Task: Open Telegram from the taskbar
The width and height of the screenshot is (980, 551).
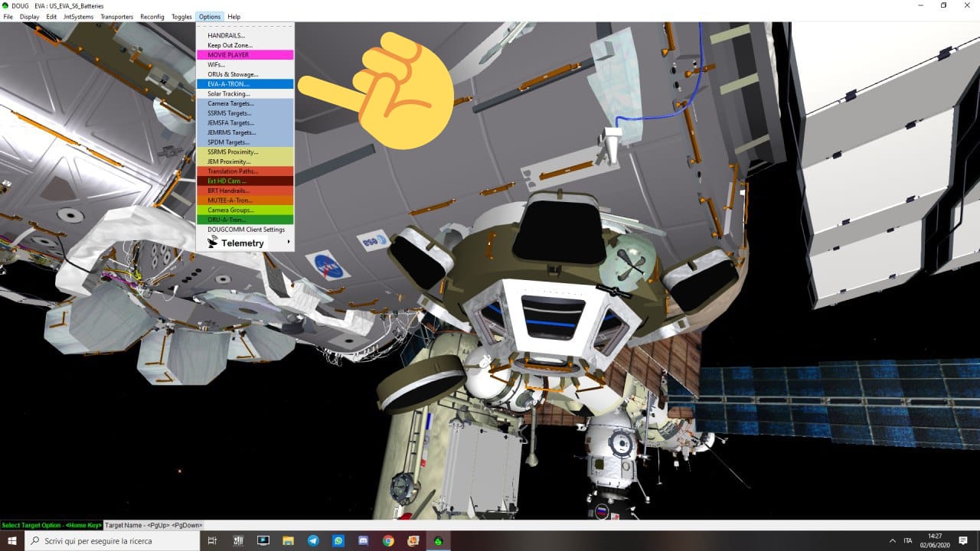Action: pyautogui.click(x=313, y=541)
